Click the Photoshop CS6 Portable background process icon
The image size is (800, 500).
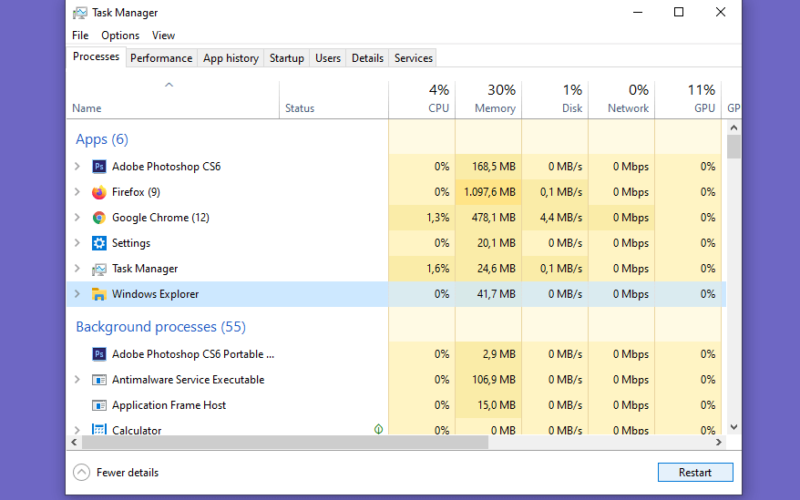pyautogui.click(x=99, y=354)
